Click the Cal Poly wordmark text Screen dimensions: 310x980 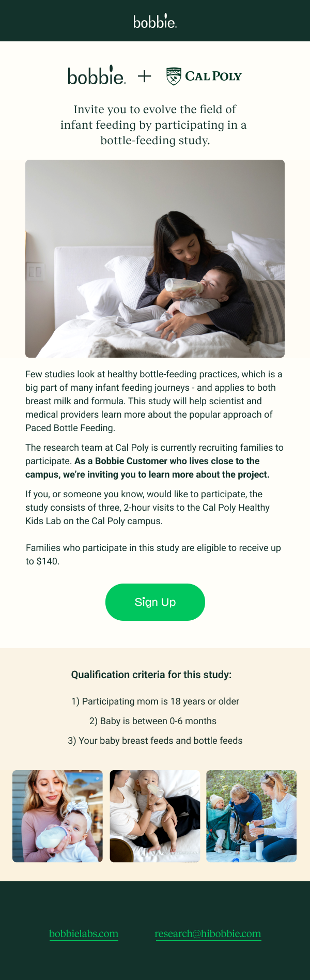tap(213, 76)
